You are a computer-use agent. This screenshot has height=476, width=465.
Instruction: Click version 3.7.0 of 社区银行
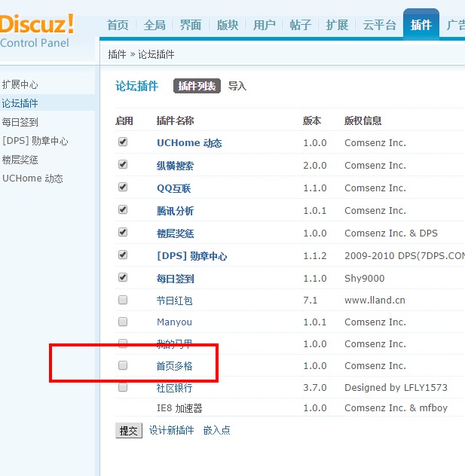(315, 388)
